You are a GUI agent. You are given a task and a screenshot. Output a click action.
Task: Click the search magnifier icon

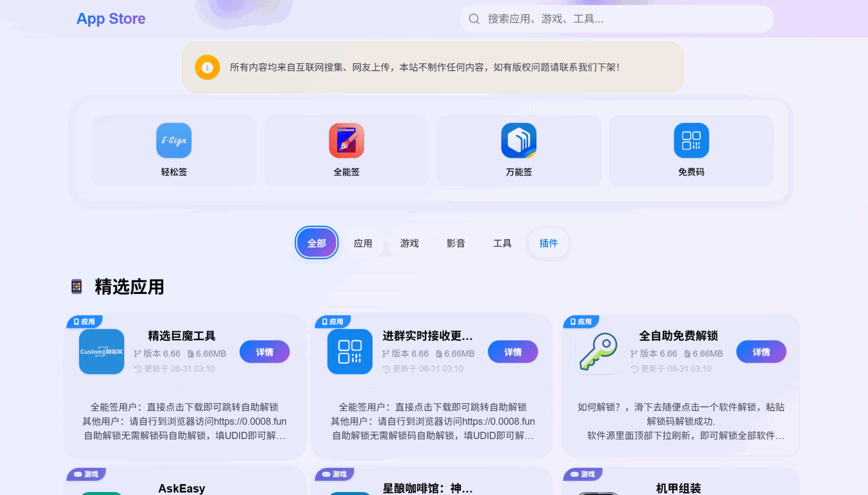pyautogui.click(x=474, y=19)
